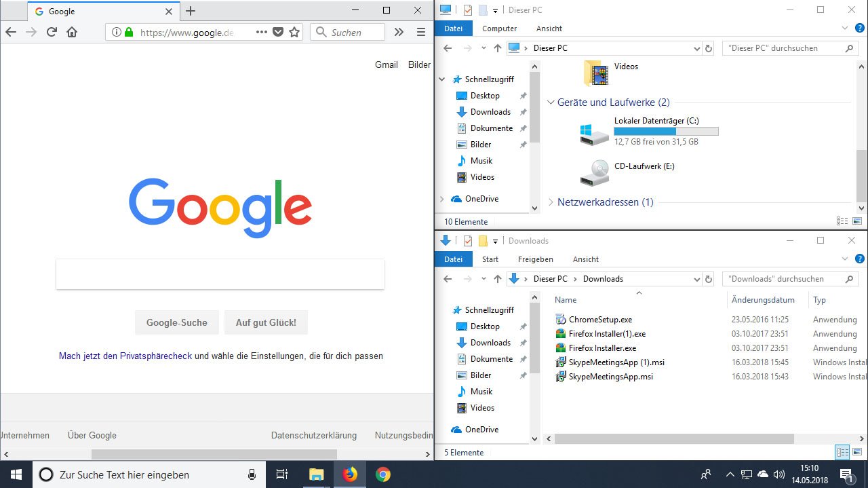
Task: Toggle the volume icon in system tray
Action: click(x=779, y=474)
